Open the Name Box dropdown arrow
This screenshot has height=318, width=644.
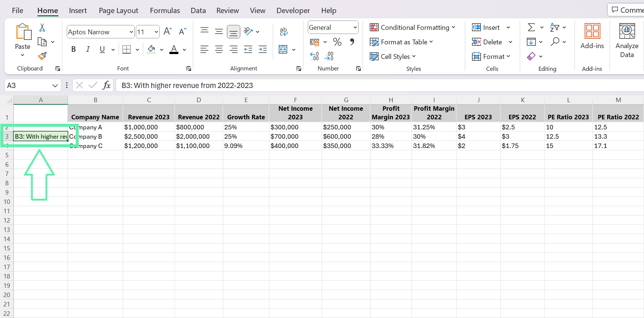click(55, 85)
